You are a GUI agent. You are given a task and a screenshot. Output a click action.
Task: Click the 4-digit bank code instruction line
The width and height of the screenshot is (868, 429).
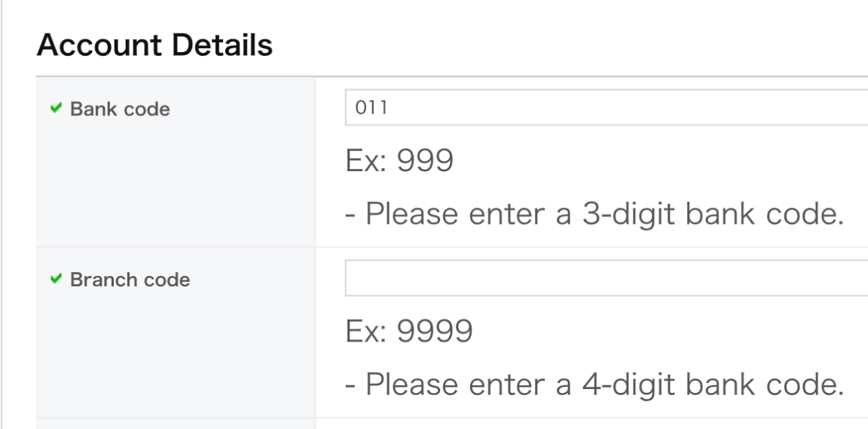[592, 386]
